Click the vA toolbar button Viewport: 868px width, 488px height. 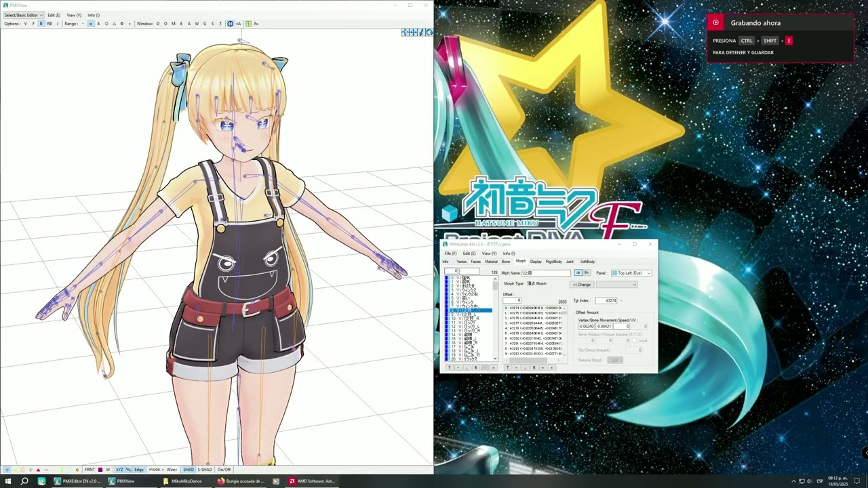coord(238,24)
